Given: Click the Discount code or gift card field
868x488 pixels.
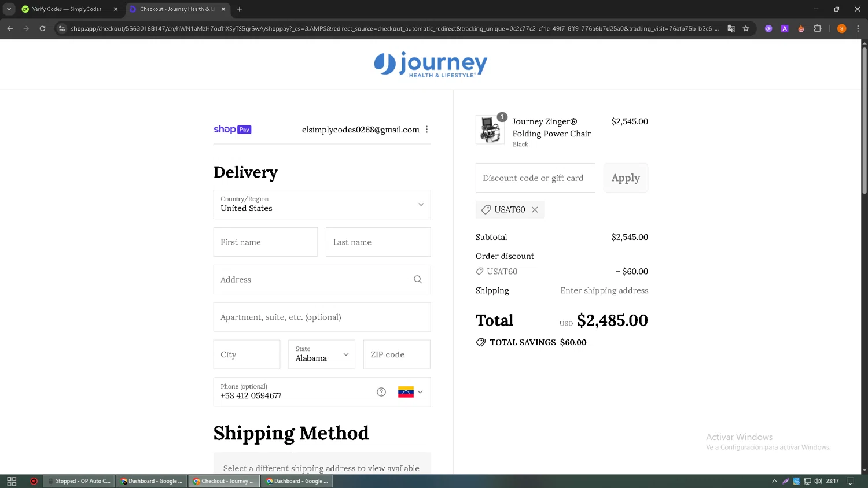Looking at the screenshot, I should tap(535, 178).
